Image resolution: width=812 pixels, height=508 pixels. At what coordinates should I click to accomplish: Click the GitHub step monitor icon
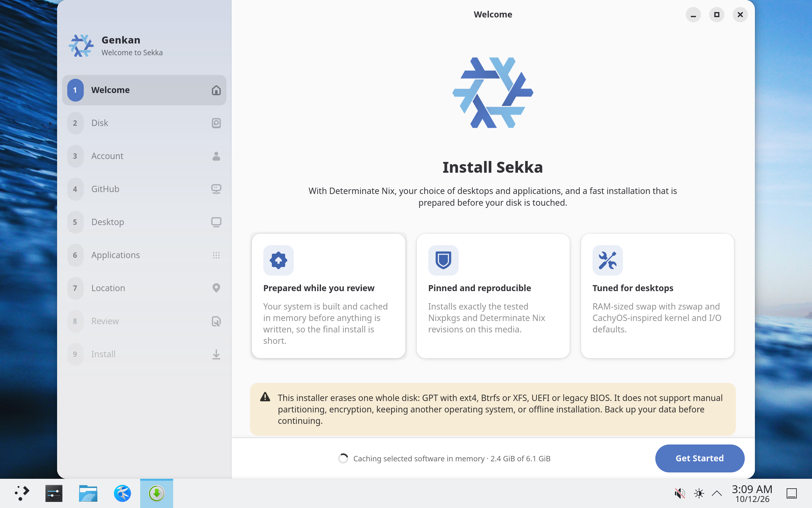216,189
